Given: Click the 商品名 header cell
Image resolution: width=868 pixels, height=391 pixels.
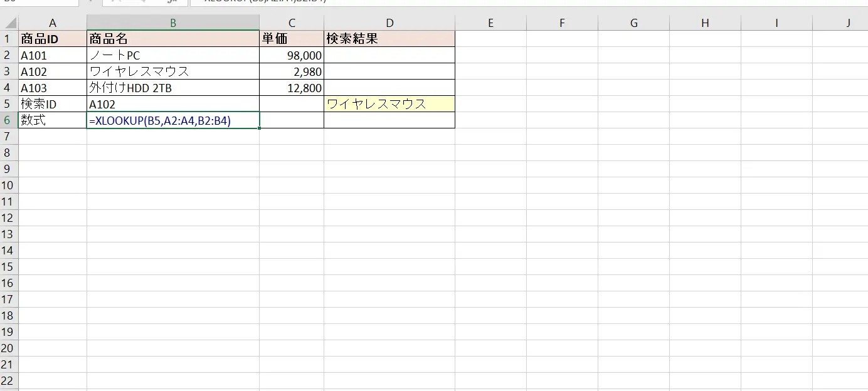Looking at the screenshot, I should 173,39.
